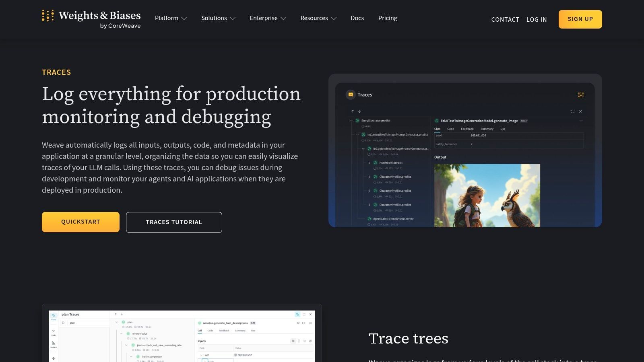Image resolution: width=644 pixels, height=362 pixels.
Task: Open the Feedback tab in plan Traces preview
Action: [224, 331]
